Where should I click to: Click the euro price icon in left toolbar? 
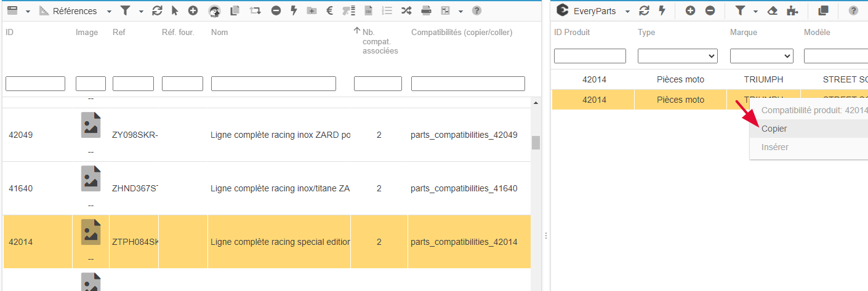(x=329, y=11)
